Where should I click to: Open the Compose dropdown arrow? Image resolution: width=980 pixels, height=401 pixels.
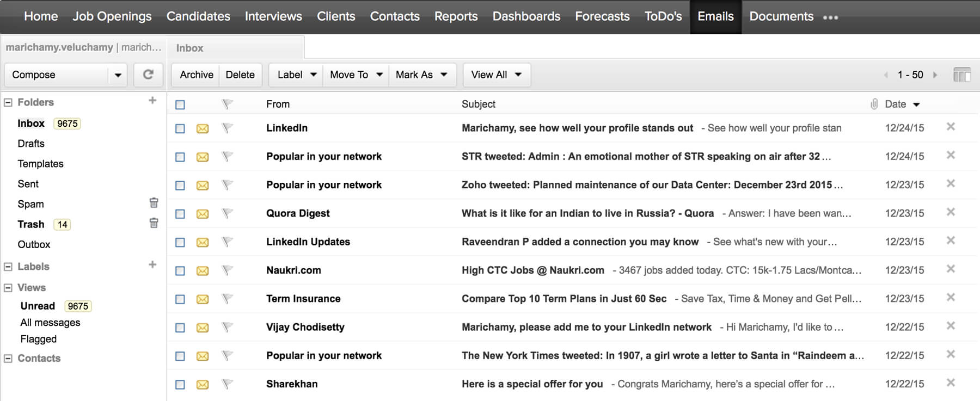(x=118, y=75)
